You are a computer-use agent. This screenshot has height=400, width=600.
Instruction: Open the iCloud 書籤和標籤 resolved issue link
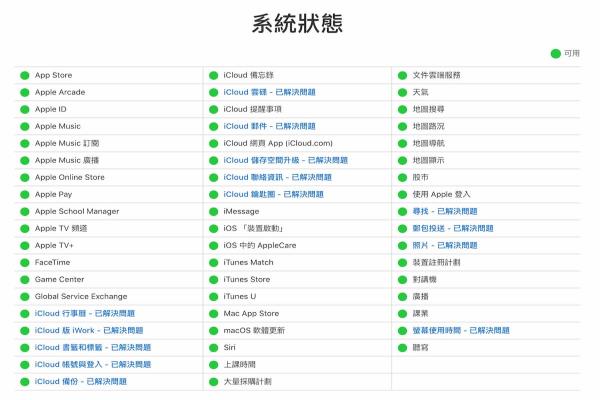point(93,348)
